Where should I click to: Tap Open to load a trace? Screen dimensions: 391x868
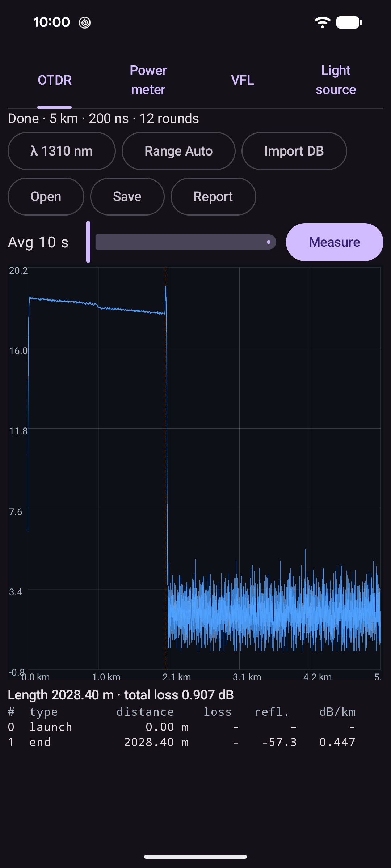tap(46, 197)
